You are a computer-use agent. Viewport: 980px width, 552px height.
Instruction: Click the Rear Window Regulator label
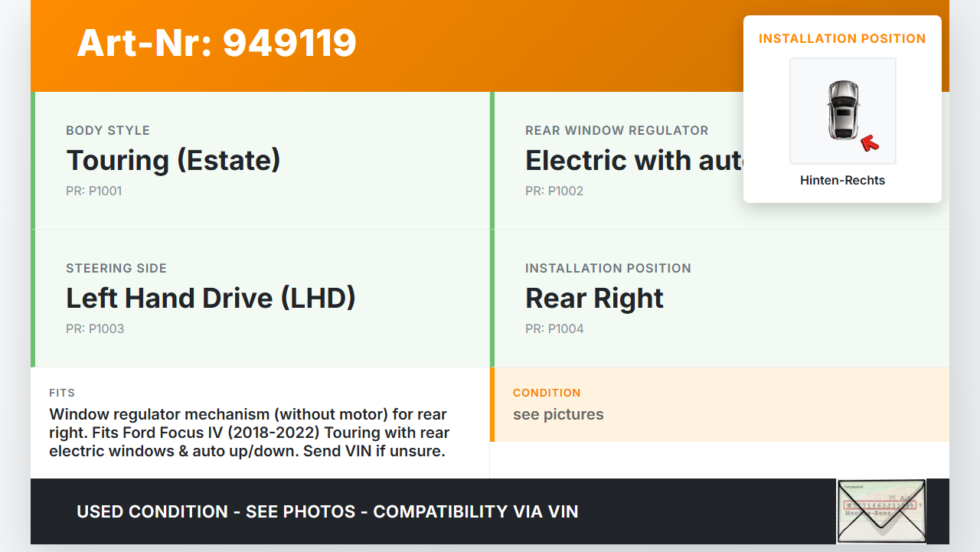(616, 131)
